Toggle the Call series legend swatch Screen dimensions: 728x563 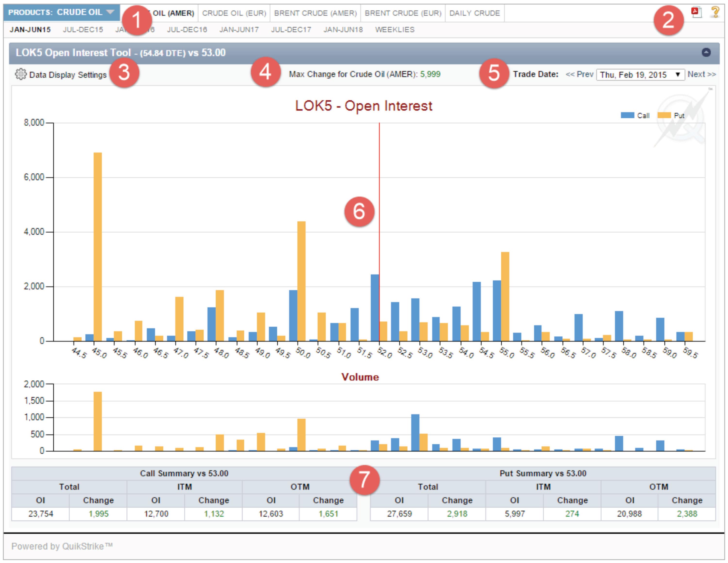pos(627,115)
